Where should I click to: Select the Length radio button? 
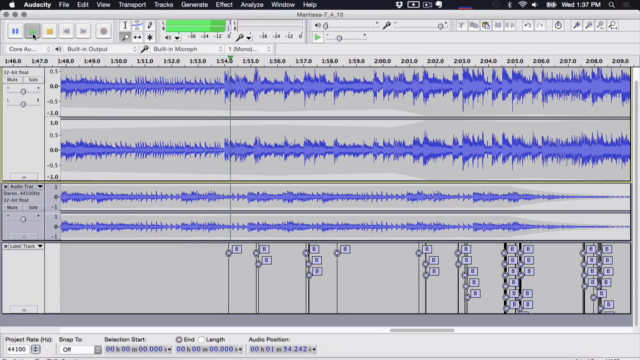coord(201,340)
